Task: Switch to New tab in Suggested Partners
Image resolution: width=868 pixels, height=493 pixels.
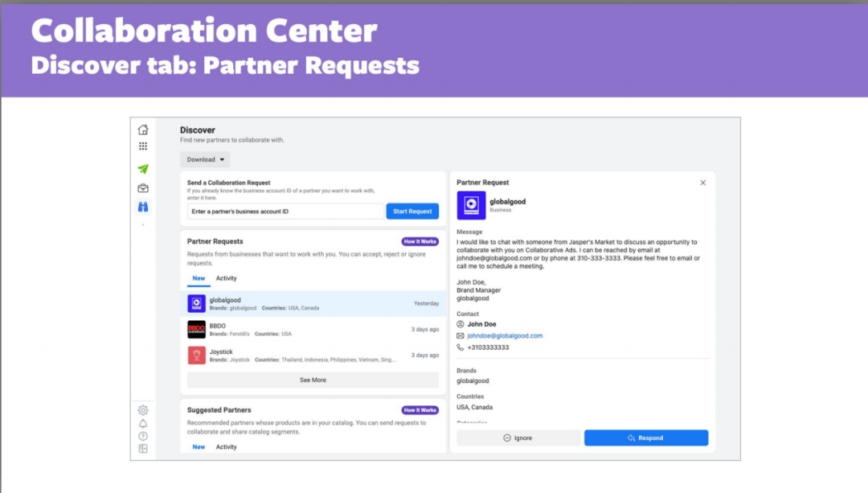Action: [x=199, y=447]
